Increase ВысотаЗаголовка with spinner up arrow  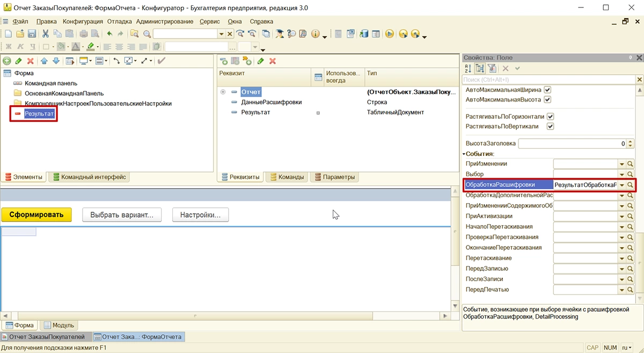(630, 142)
